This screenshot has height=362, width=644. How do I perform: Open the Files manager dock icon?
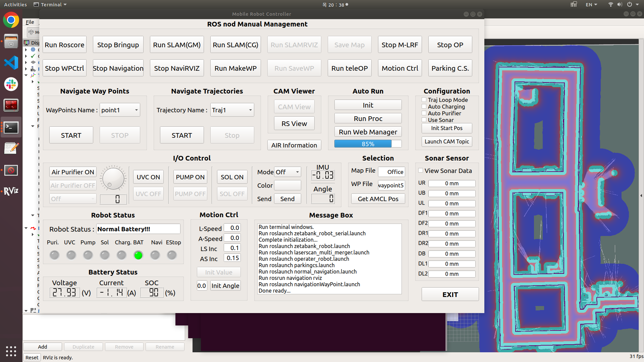[x=11, y=42]
